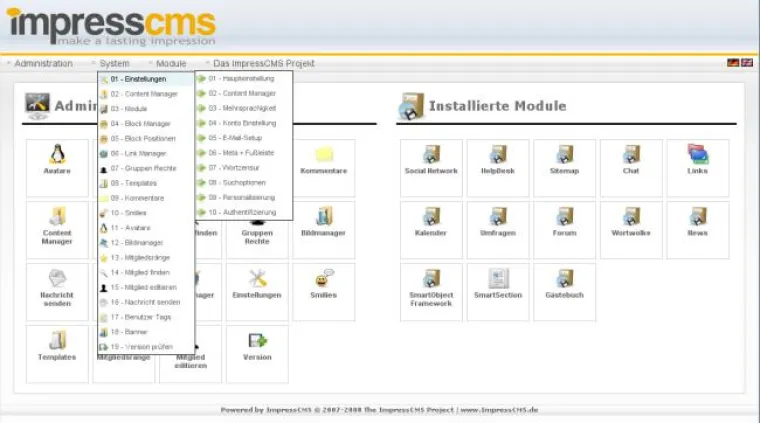Select 19 - Version prüfen menu entry
This screenshot has width=760, height=423.
(x=141, y=347)
